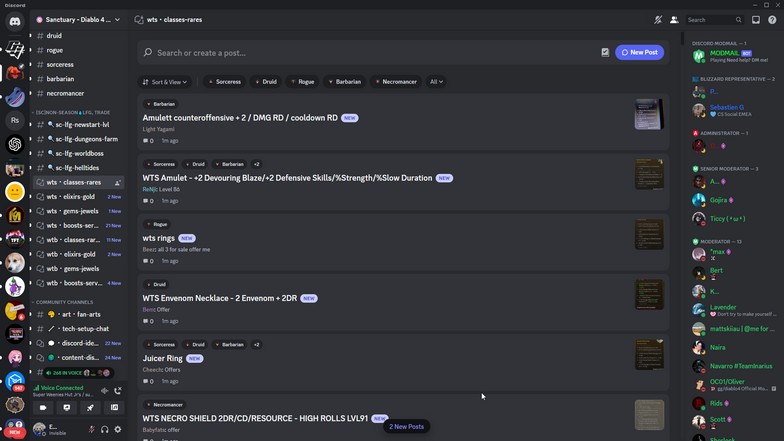
Task: Open MODMAIL bot profile
Action: [734, 56]
